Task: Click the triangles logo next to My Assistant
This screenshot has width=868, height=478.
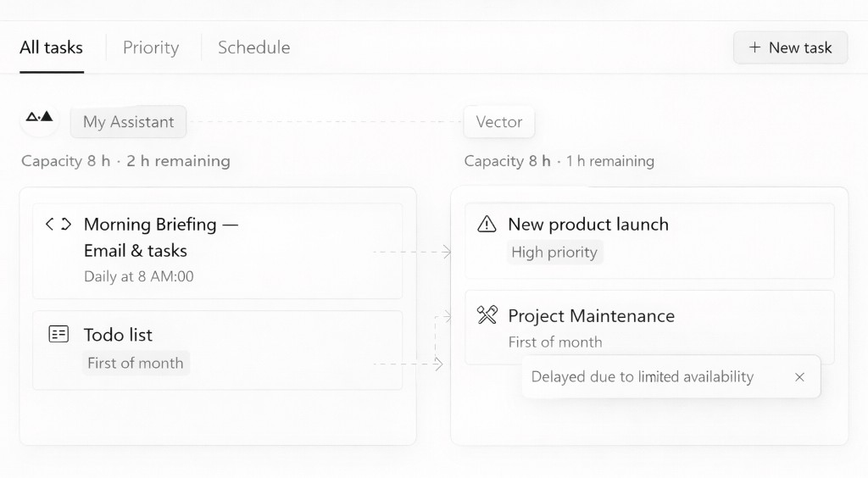Action: coord(39,117)
